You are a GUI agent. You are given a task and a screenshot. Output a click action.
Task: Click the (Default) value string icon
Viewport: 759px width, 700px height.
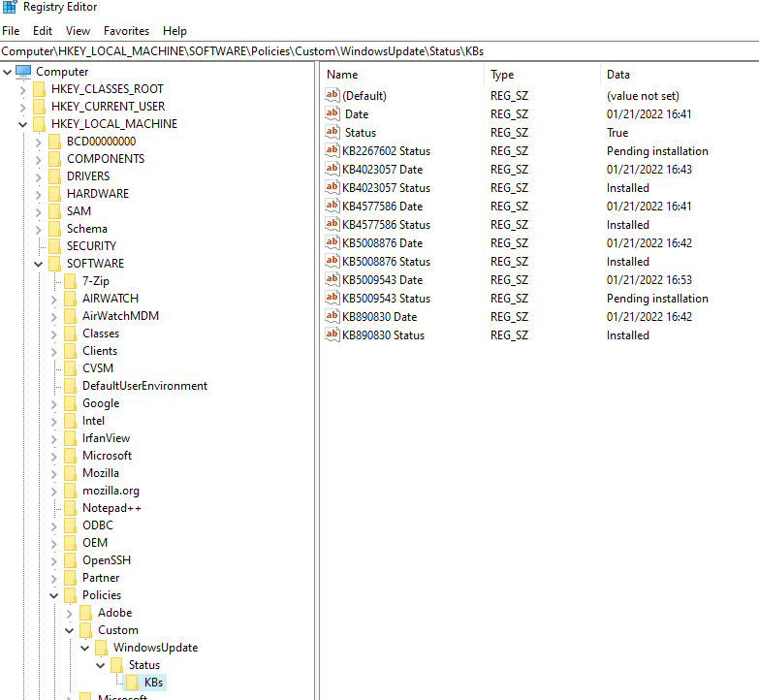(332, 96)
